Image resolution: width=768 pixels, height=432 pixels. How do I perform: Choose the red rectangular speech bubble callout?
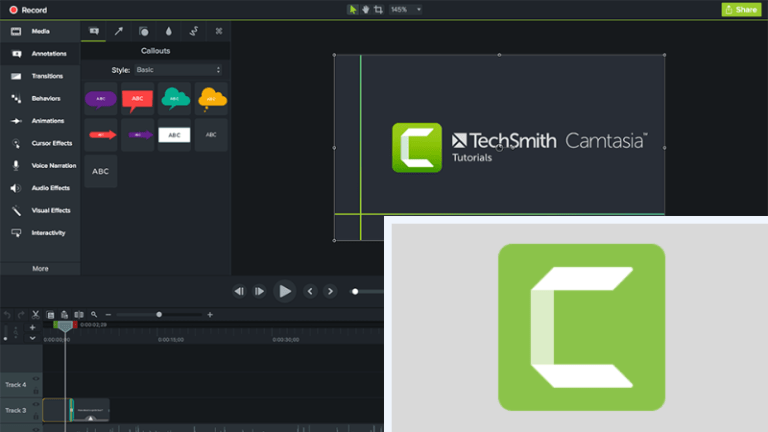coord(138,99)
